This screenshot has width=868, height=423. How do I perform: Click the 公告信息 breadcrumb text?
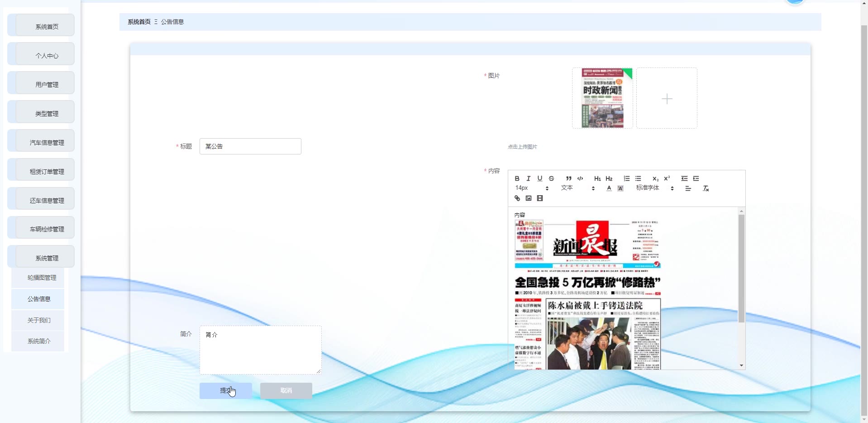click(x=172, y=22)
